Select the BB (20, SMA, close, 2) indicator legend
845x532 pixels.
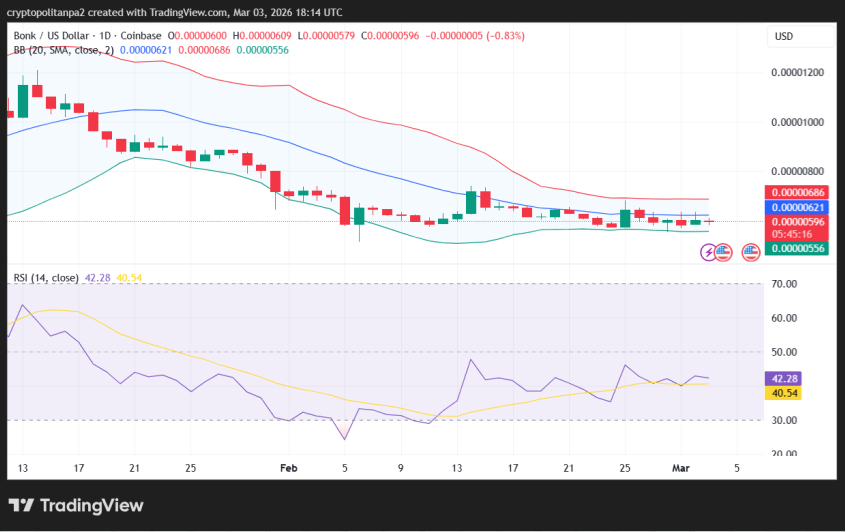point(62,49)
